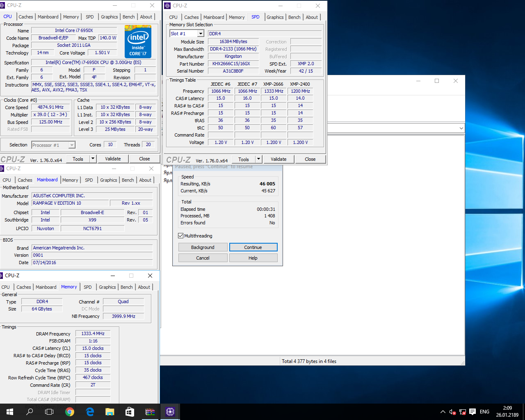Expand the Slot #1 memory dropdown
This screenshot has height=420, width=525.
[201, 34]
